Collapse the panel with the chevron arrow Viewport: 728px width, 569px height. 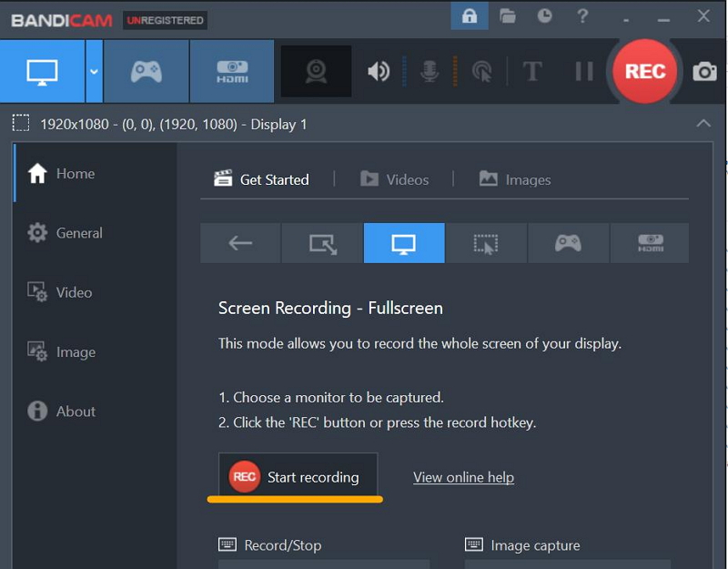703,123
